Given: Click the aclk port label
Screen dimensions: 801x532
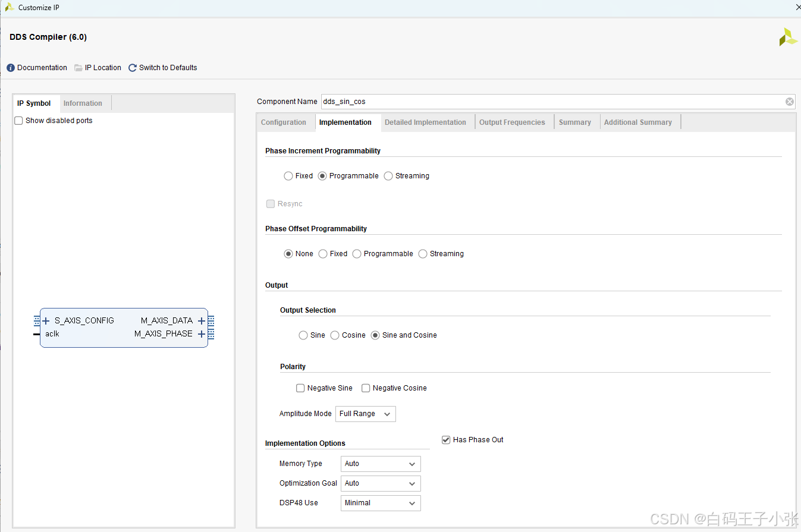Looking at the screenshot, I should pyautogui.click(x=52, y=334).
